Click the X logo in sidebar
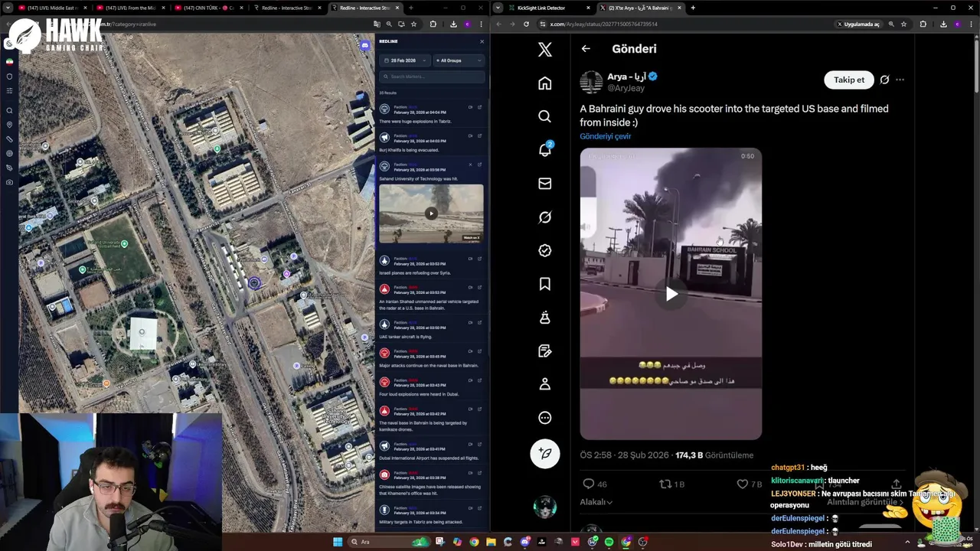The width and height of the screenshot is (980, 551). pyautogui.click(x=544, y=50)
